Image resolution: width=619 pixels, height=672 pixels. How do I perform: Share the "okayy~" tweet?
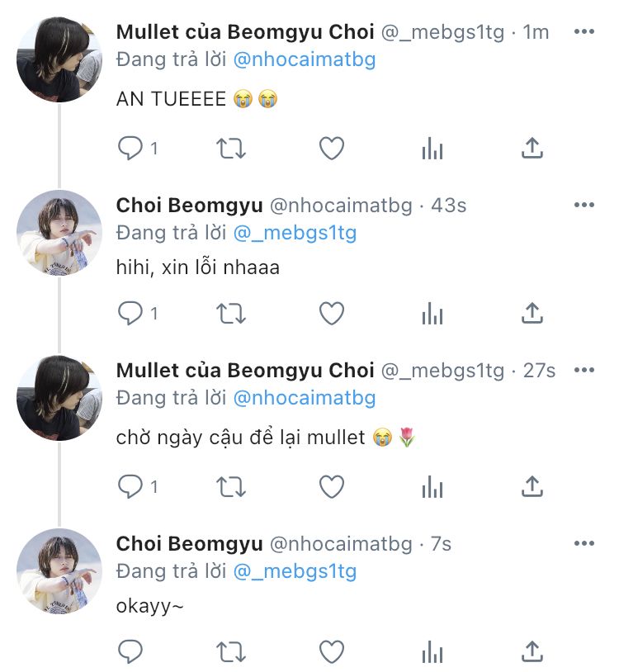click(533, 652)
